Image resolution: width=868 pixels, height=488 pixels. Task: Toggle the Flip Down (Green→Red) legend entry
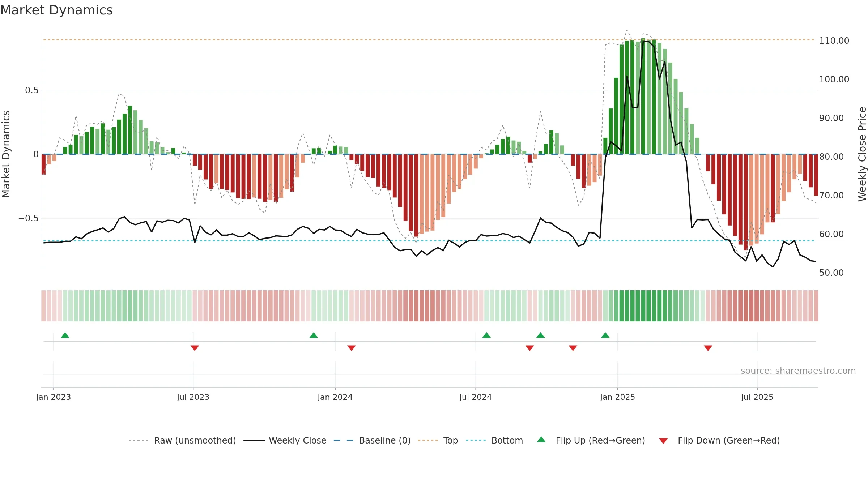point(719,440)
